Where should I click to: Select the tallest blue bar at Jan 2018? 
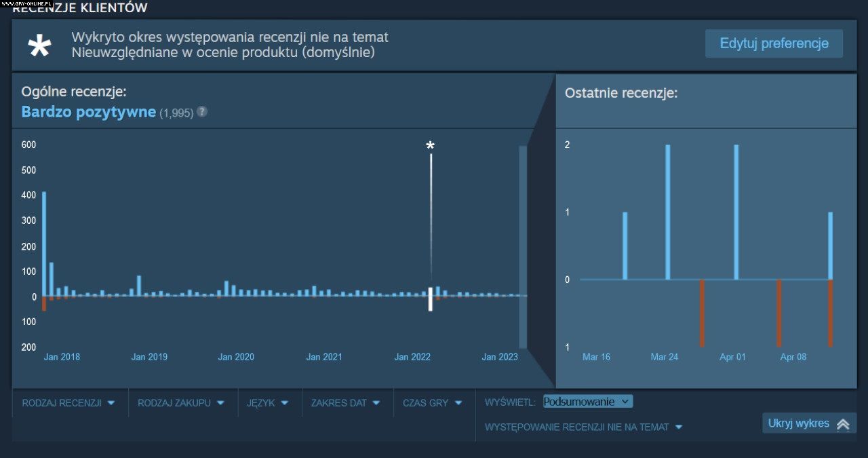tap(44, 243)
